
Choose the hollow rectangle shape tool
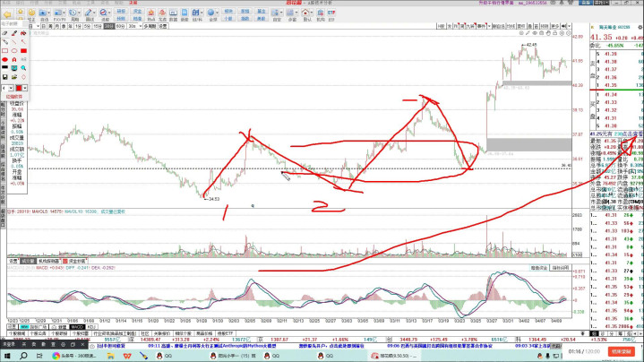coord(5,51)
